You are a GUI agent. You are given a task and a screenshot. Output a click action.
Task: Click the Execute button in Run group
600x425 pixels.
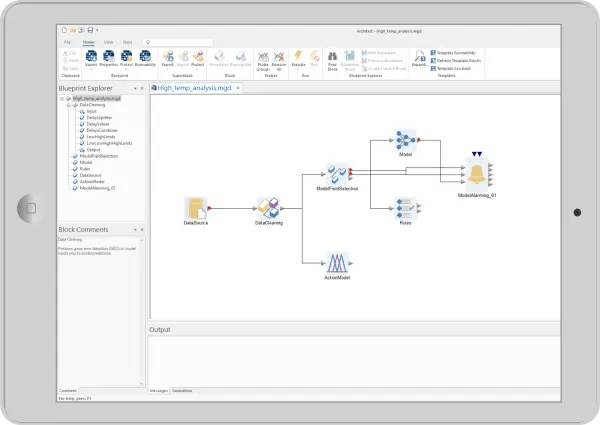pos(297,60)
